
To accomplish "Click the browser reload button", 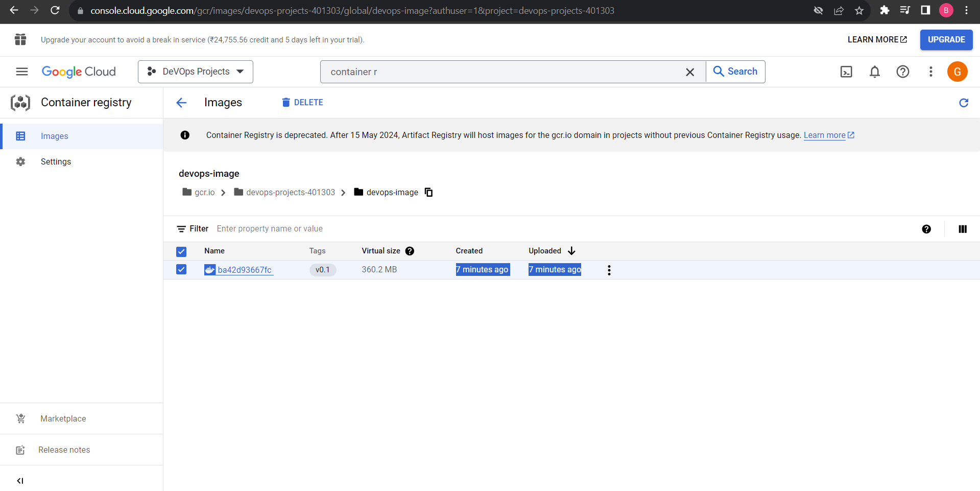I will pos(55,10).
